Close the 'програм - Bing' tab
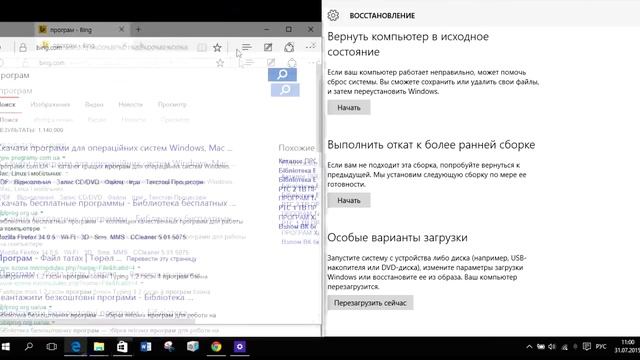The image size is (640, 360). point(121,29)
